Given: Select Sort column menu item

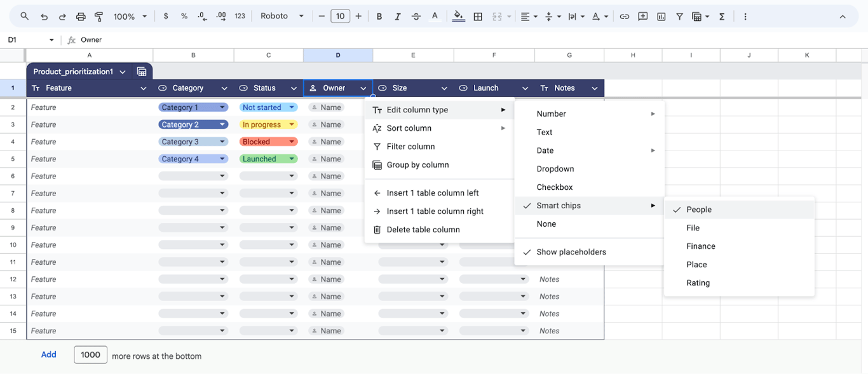Looking at the screenshot, I should pos(438,128).
